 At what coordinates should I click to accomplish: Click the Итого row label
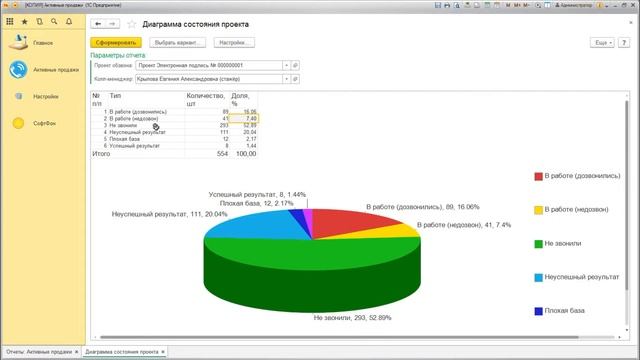coord(101,154)
